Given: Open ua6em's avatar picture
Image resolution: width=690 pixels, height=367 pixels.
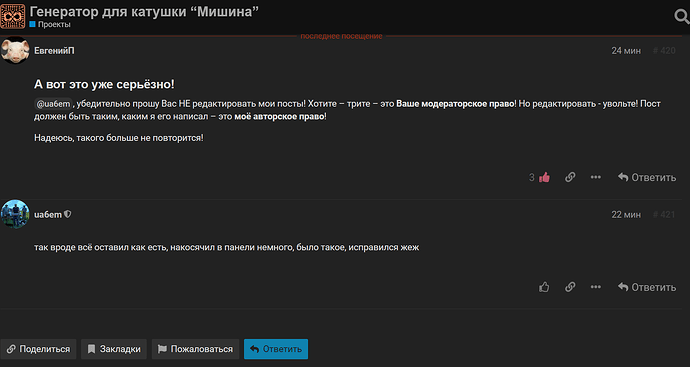Looking at the screenshot, I should [15, 214].
